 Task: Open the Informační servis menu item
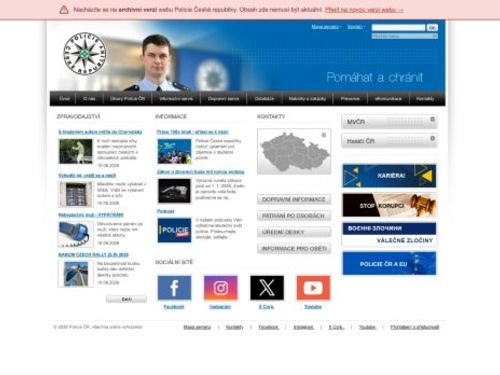coord(176,99)
